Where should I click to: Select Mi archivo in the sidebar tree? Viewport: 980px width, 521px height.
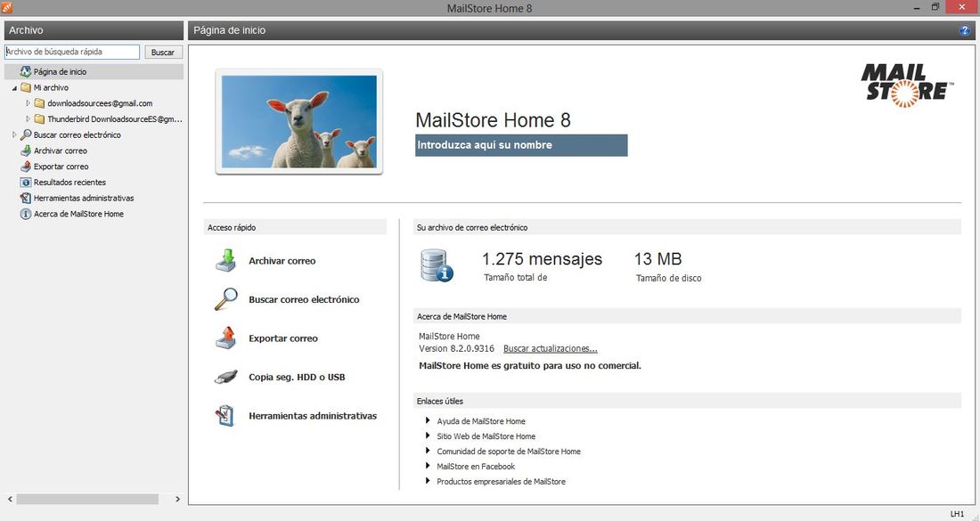(52, 88)
